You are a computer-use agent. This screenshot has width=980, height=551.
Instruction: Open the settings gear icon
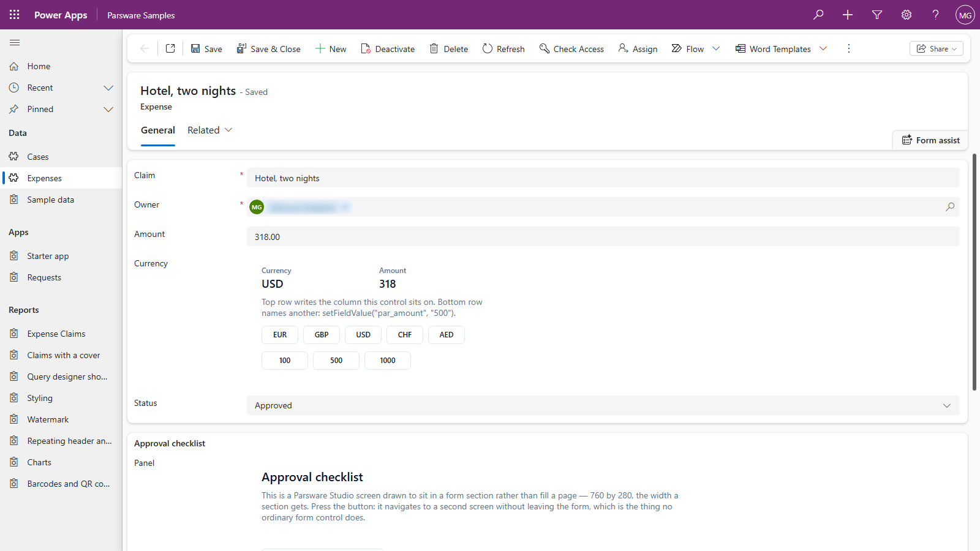click(x=907, y=15)
